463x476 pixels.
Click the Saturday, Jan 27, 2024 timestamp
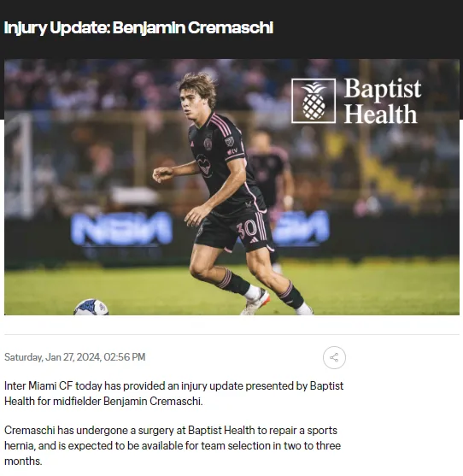pyautogui.click(x=75, y=357)
